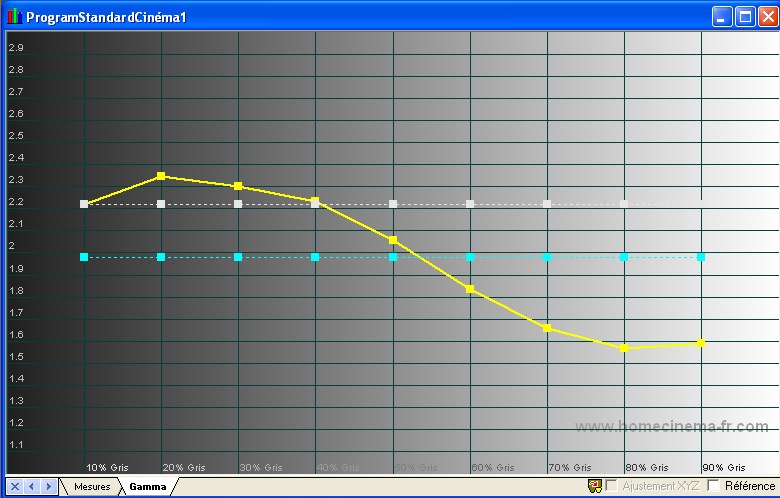Click the yellow data point at 10% Gris
Screen dimensions: 780x498
click(x=84, y=204)
